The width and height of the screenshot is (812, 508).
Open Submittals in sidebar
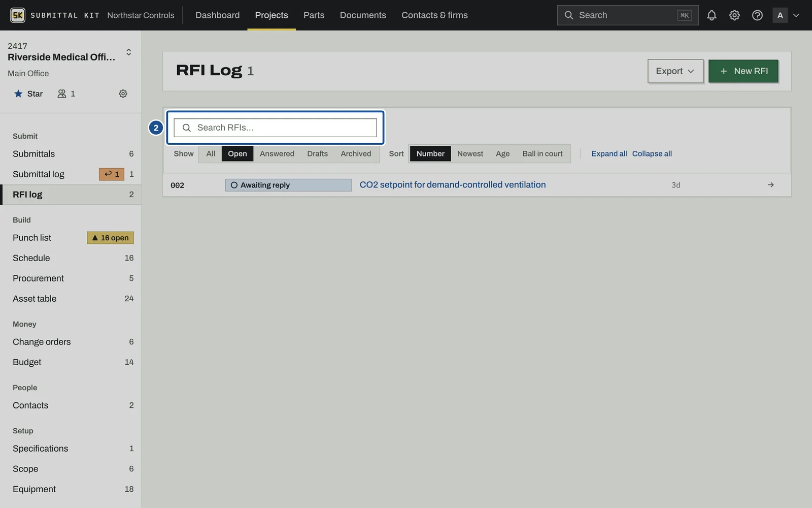pyautogui.click(x=71, y=154)
